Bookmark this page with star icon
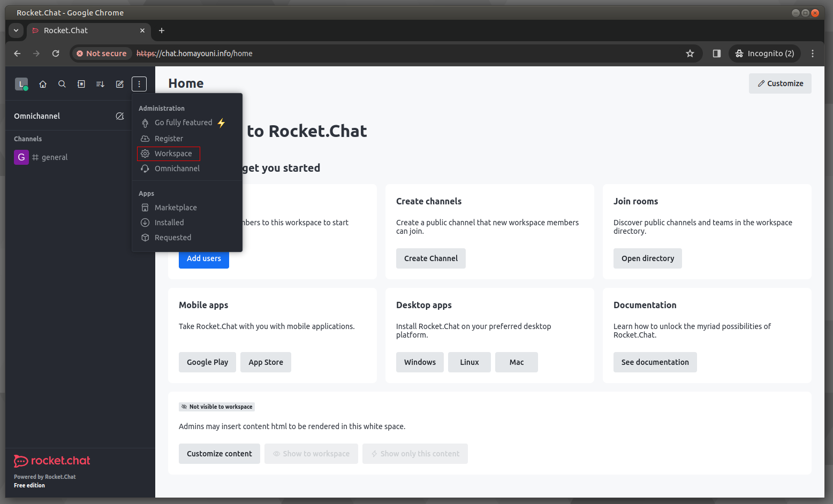 coord(690,54)
